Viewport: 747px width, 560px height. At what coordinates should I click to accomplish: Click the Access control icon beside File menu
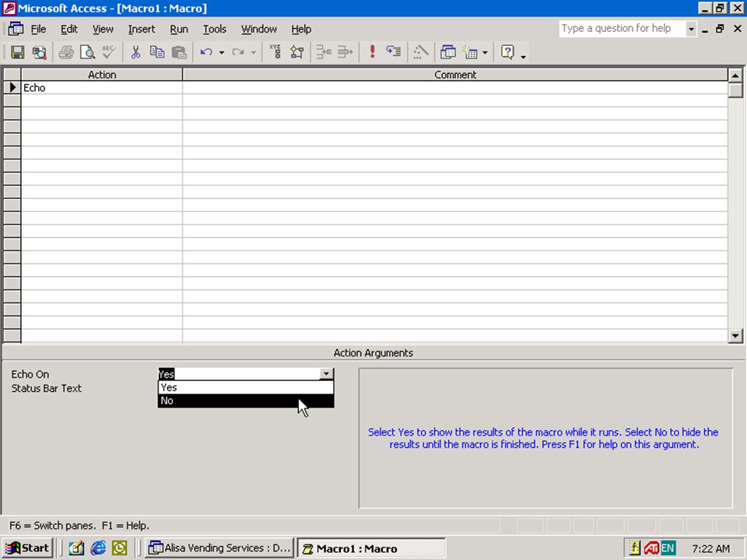coord(16,29)
